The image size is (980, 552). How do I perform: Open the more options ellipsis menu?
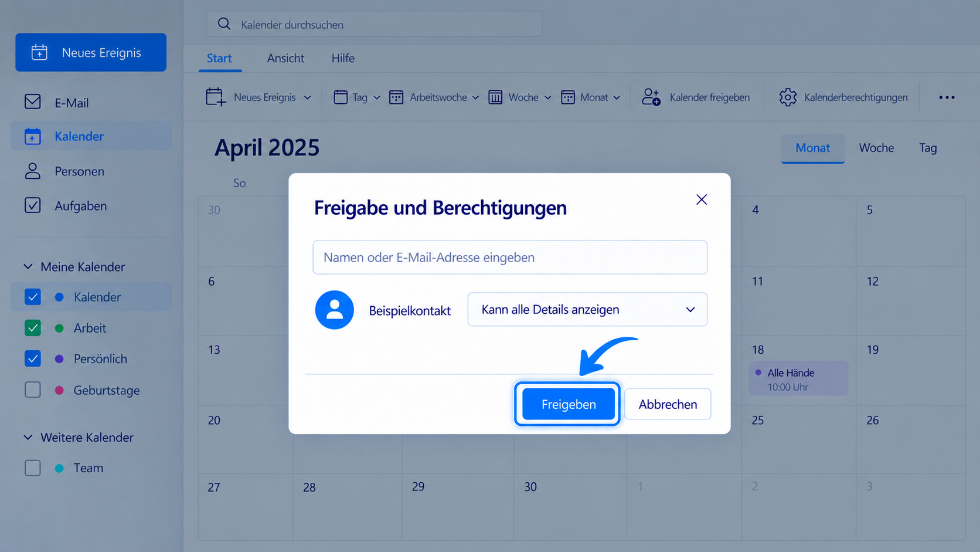click(947, 97)
